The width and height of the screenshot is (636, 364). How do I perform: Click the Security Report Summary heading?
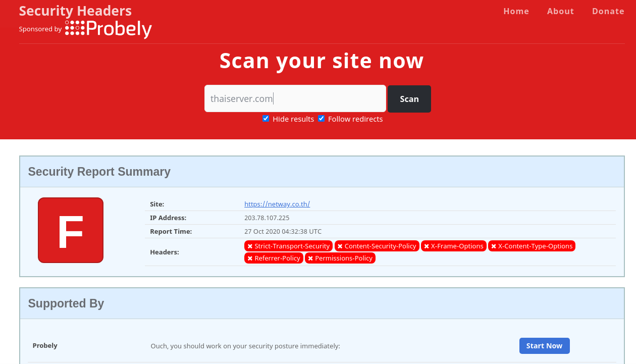[99, 172]
